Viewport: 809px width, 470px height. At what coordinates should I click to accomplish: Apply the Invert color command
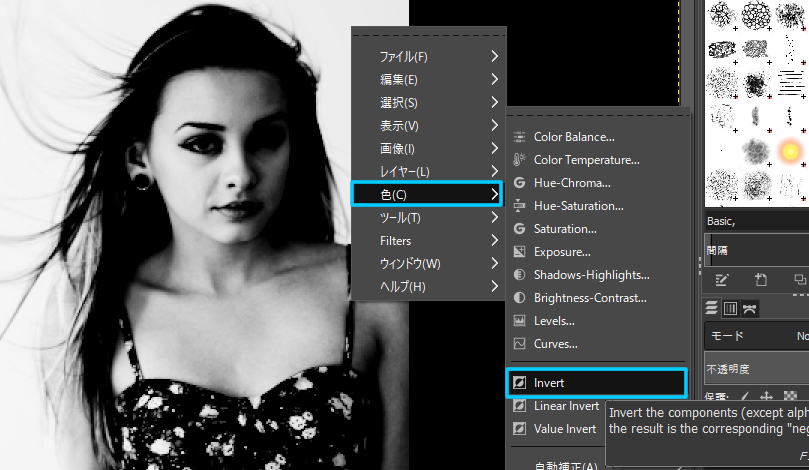pos(597,383)
